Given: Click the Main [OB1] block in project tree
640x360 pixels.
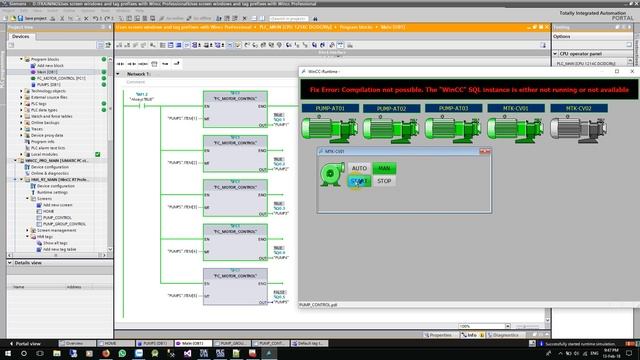Looking at the screenshot, I should coord(47,72).
